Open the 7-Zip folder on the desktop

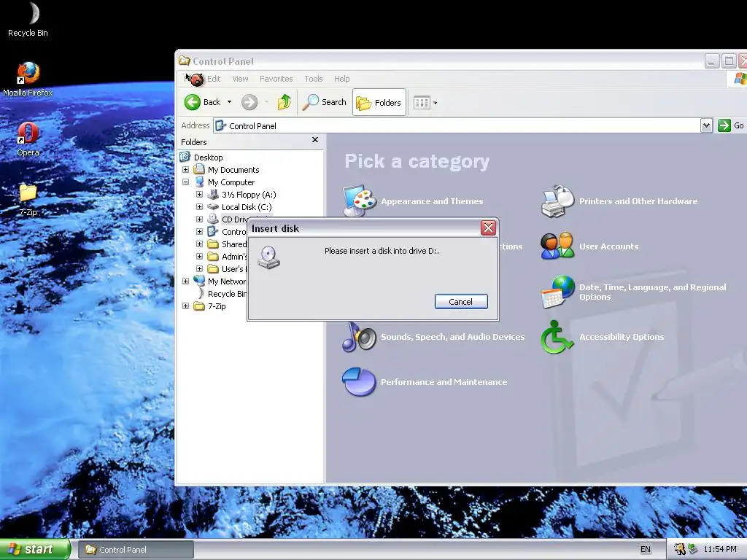pos(28,198)
